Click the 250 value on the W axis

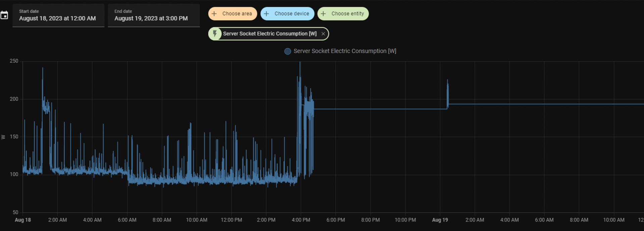click(x=14, y=61)
